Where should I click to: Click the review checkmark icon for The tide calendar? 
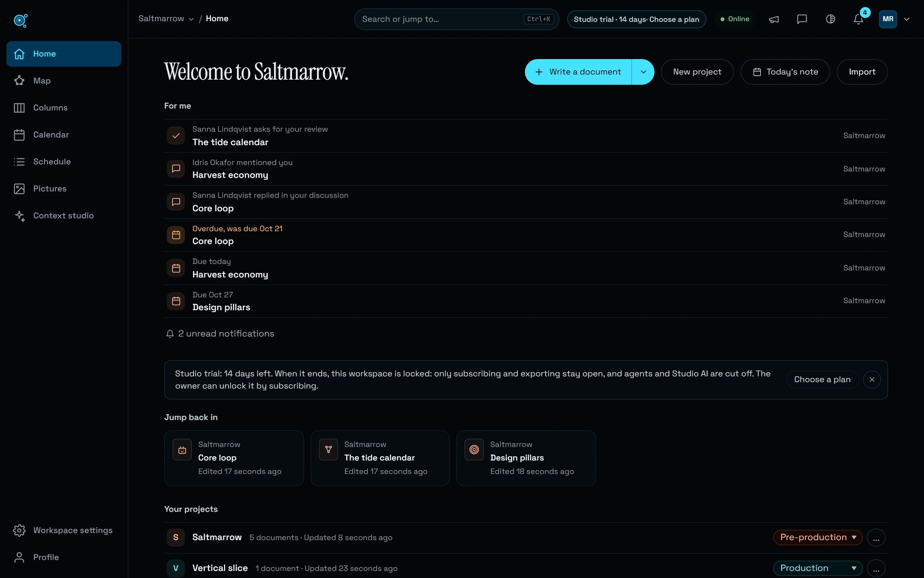(175, 136)
